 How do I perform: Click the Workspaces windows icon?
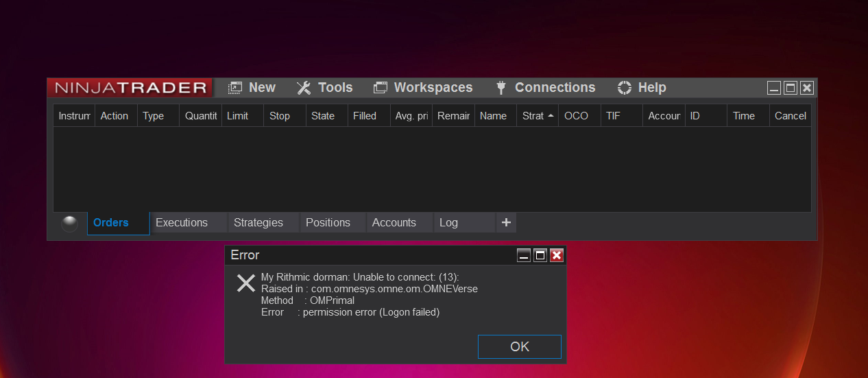coord(381,88)
